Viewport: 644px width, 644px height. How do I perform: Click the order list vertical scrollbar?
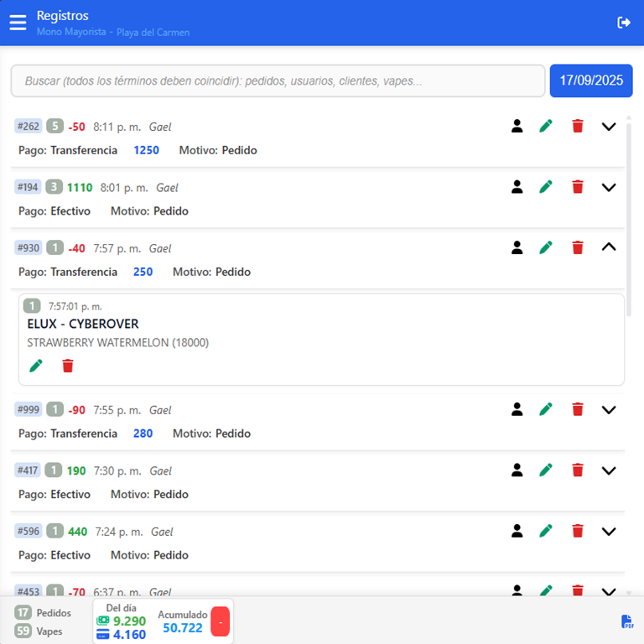pos(630,218)
